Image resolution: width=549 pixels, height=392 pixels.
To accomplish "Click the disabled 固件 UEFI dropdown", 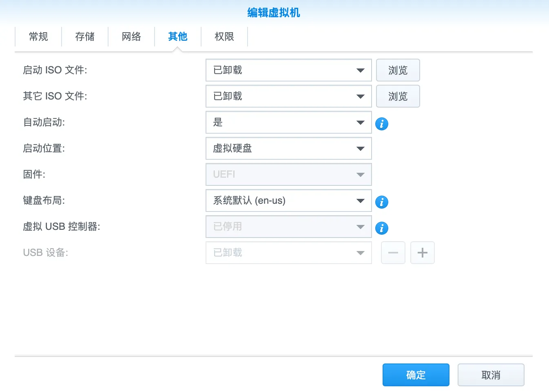I will coord(288,174).
